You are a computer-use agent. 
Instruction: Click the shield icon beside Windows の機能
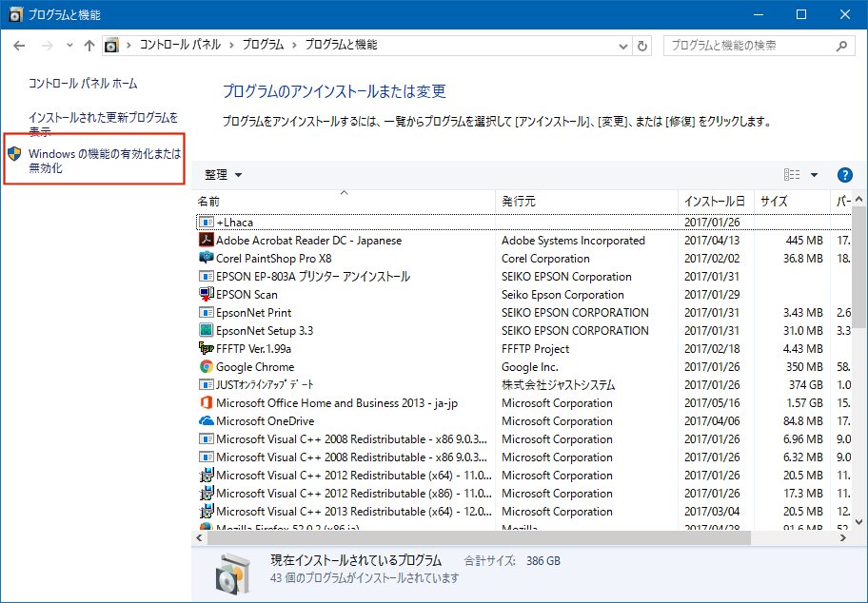coord(14,154)
